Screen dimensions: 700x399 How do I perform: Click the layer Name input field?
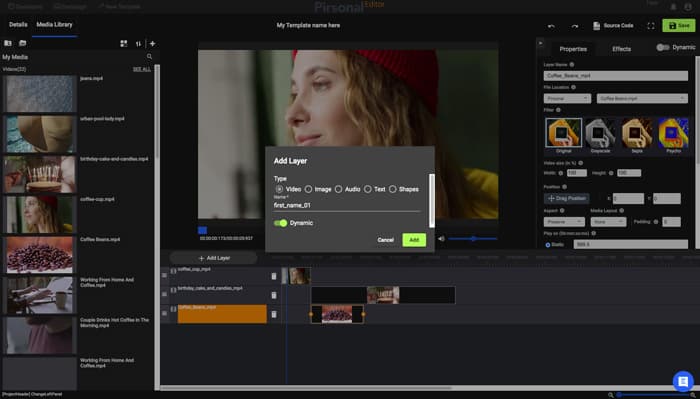347,205
